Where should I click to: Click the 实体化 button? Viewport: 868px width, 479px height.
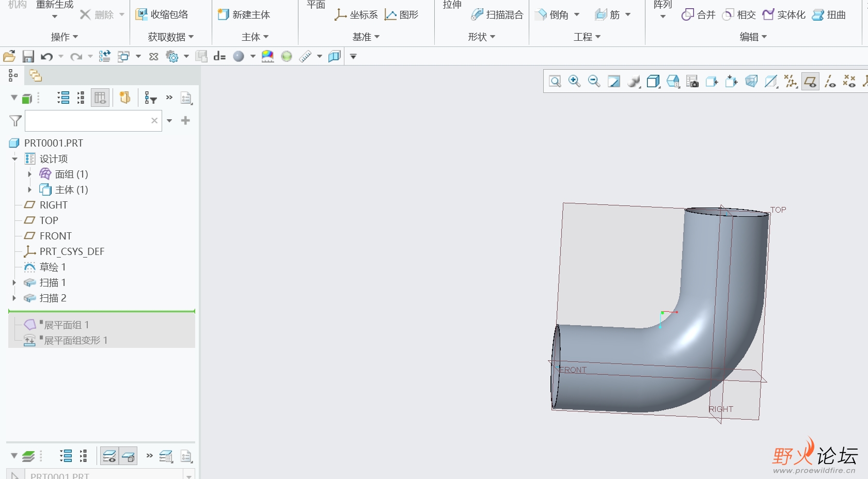click(784, 14)
